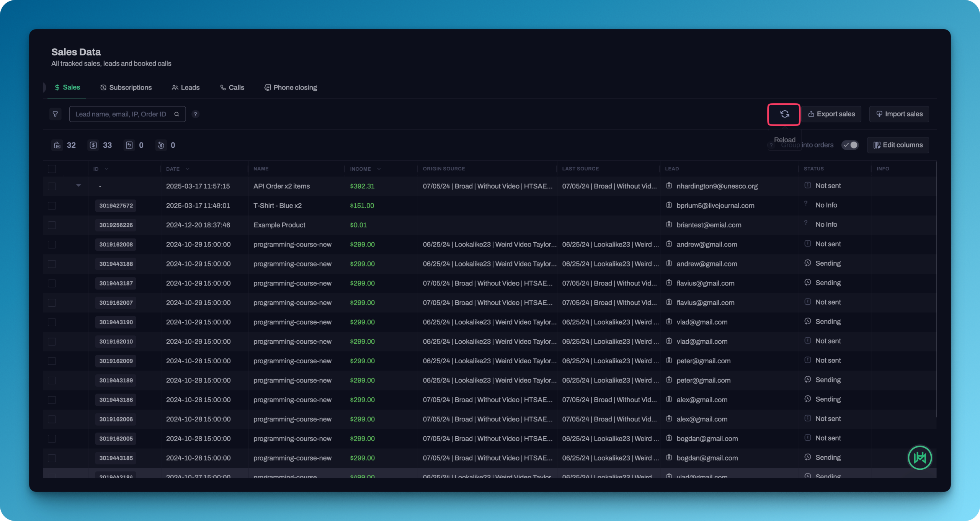Open the green chat widget icon
Viewport: 980px width, 521px height.
click(920, 457)
